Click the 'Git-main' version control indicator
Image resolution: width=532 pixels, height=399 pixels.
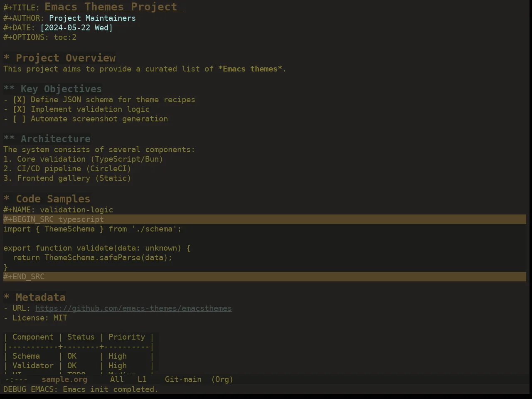coord(183,379)
